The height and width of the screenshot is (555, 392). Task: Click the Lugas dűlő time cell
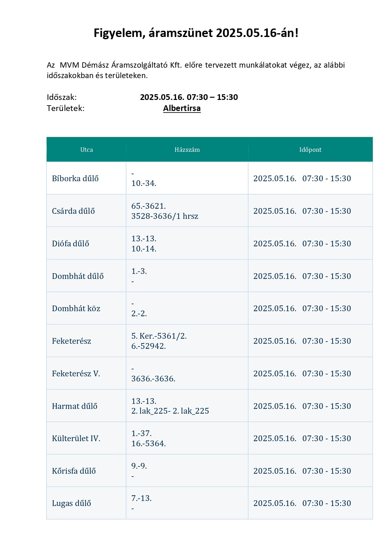click(310, 503)
